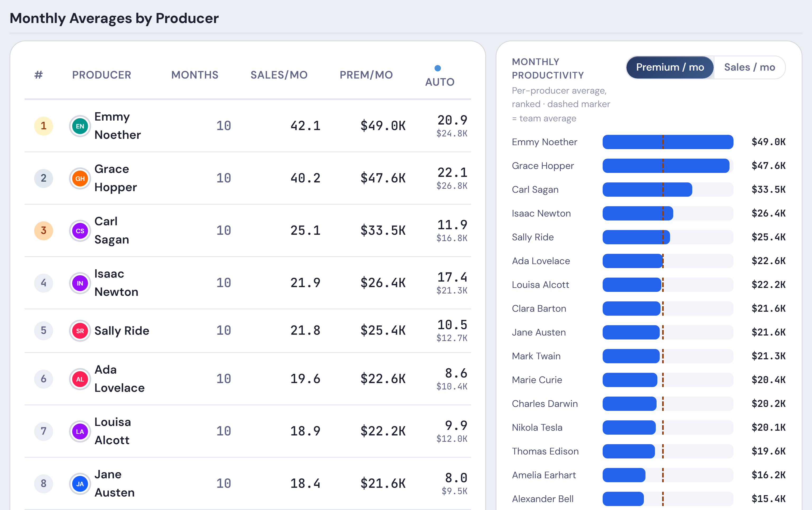The height and width of the screenshot is (510, 812).
Task: Click the rank 5 badge
Action: click(44, 330)
